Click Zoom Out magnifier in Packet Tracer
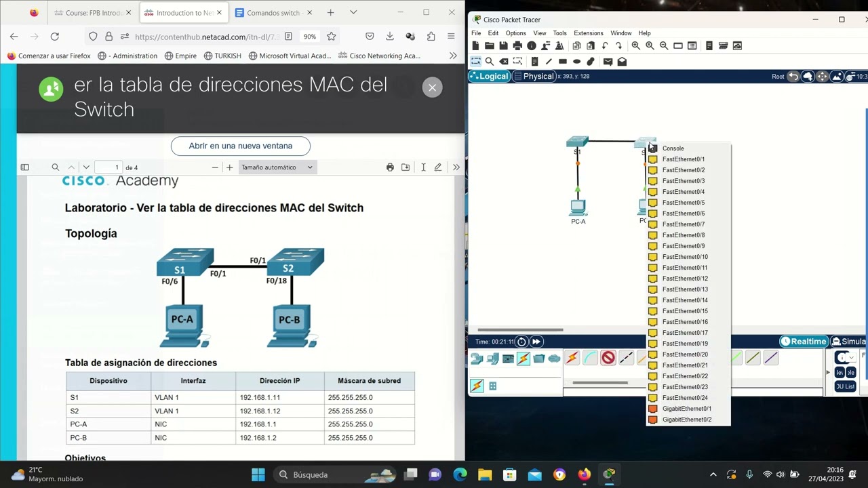868x488 pixels. (664, 45)
